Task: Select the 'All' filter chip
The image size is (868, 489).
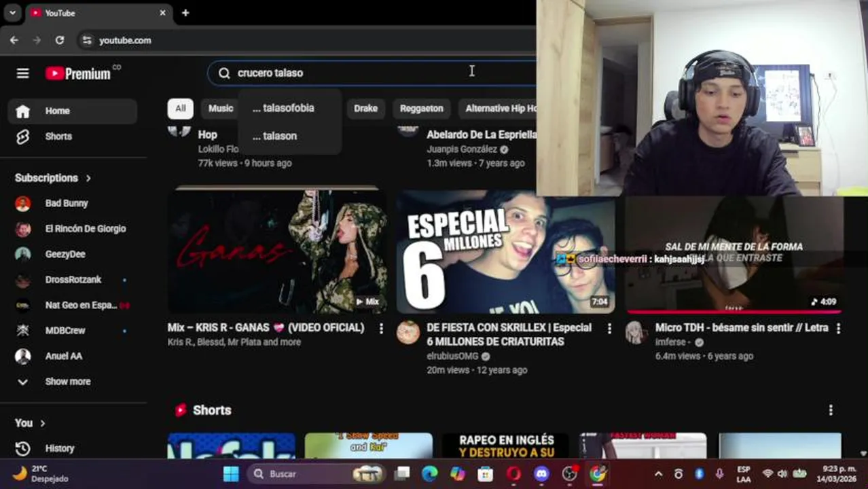Action: 180,108
